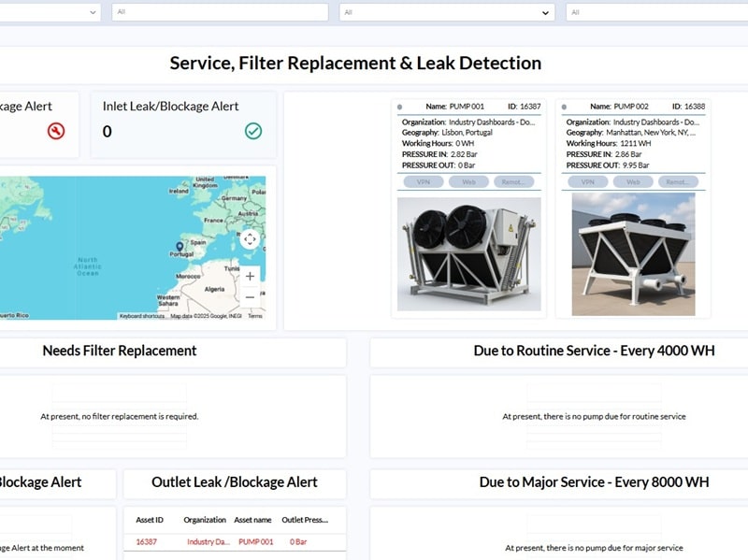Click PUMP 001 gray status indicator dot

[399, 107]
